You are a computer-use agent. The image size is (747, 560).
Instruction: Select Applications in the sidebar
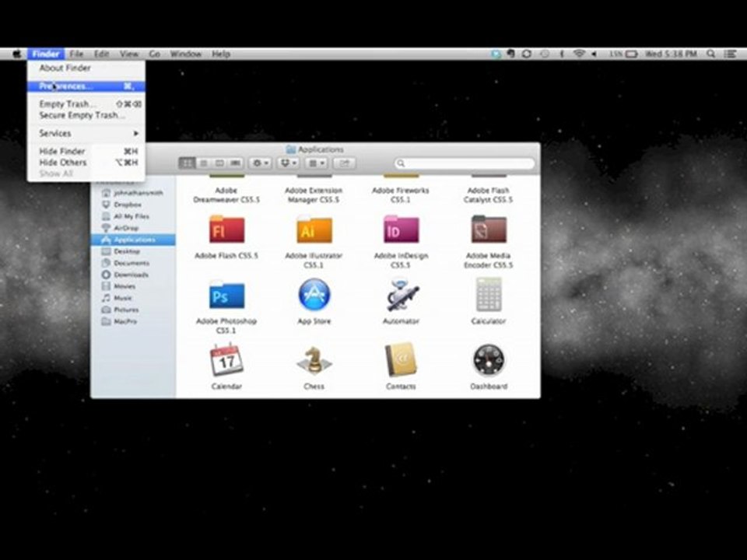tap(133, 240)
